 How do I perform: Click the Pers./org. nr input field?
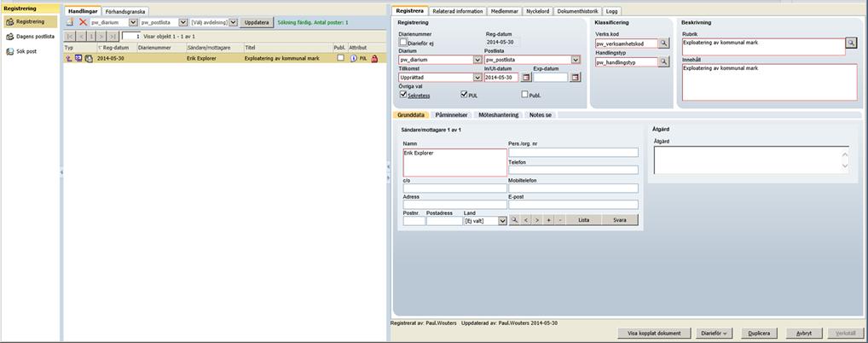coord(573,153)
